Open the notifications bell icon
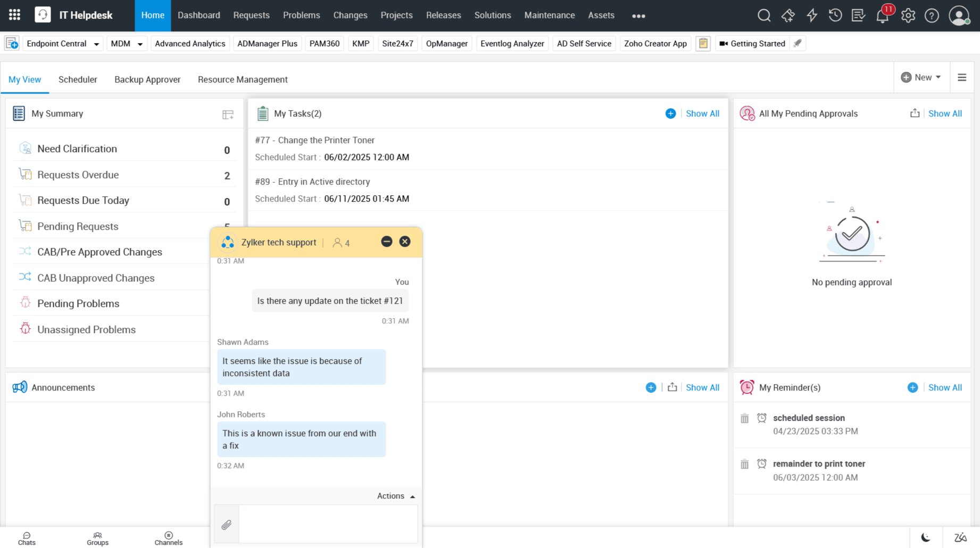This screenshot has width=980, height=548. pyautogui.click(x=882, y=16)
